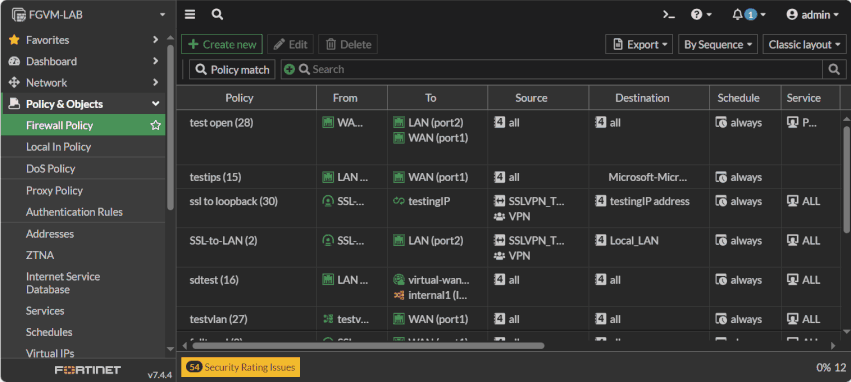Viewport: 851px width, 382px height.
Task: Click the Destination column header
Action: click(x=642, y=98)
